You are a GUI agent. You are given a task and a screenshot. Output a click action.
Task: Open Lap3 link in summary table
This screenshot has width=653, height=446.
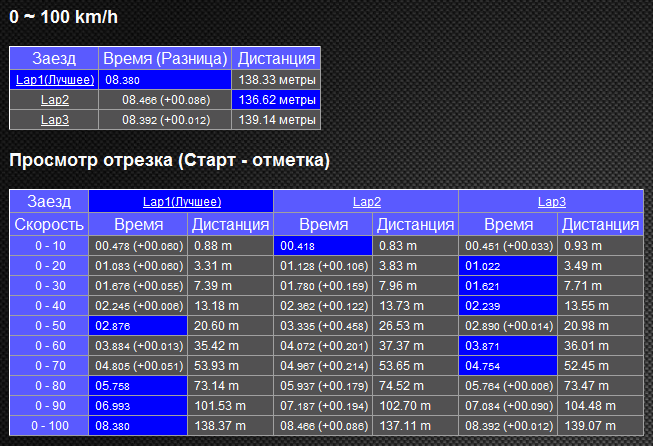[55, 120]
